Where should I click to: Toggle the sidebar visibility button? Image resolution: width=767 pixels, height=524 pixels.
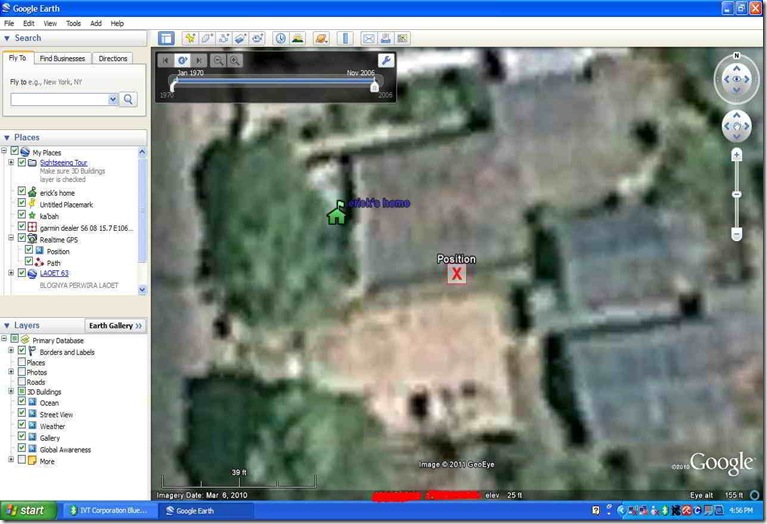166,38
